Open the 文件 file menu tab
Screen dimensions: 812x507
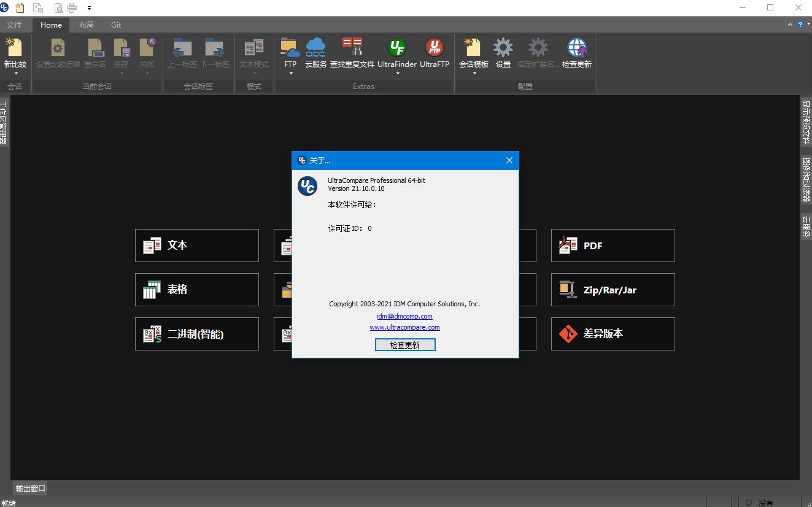tap(14, 25)
